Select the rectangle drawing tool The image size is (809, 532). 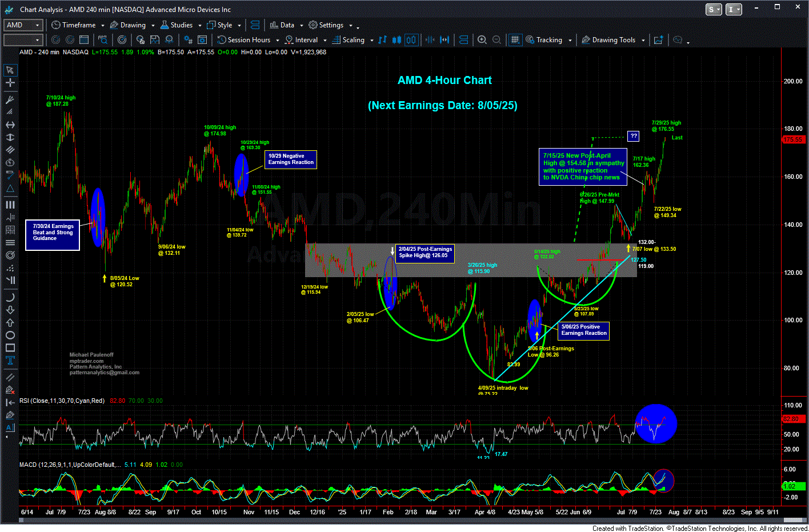[x=10, y=348]
